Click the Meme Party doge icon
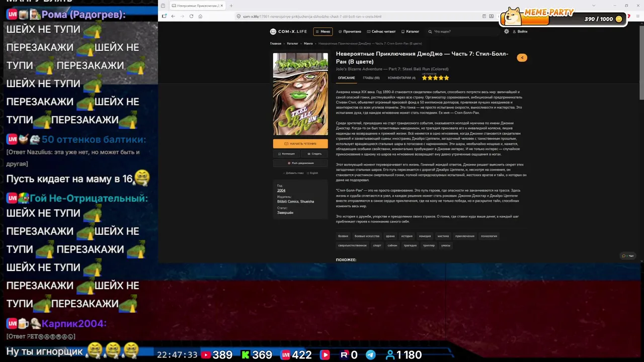Viewport: 644px width, 362px height. tap(513, 17)
